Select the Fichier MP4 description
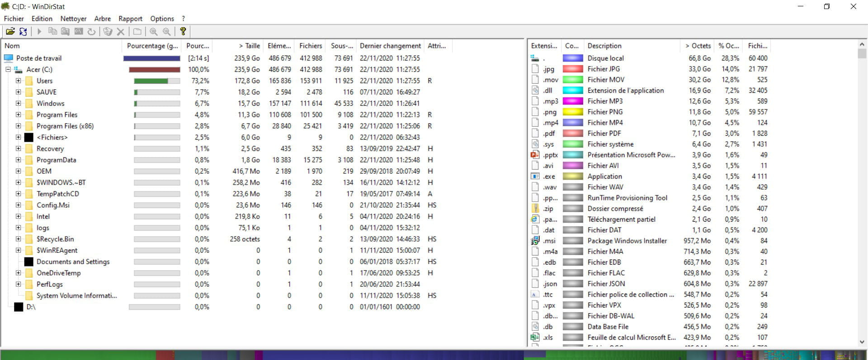 (605, 123)
